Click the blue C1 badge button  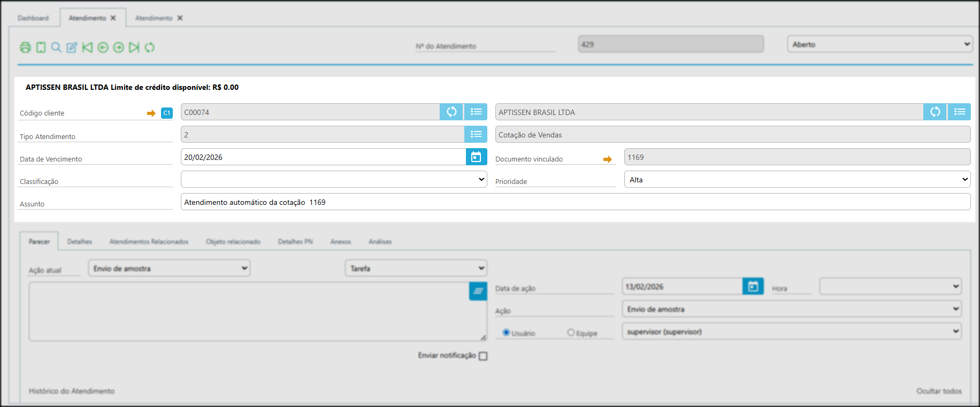pos(167,113)
